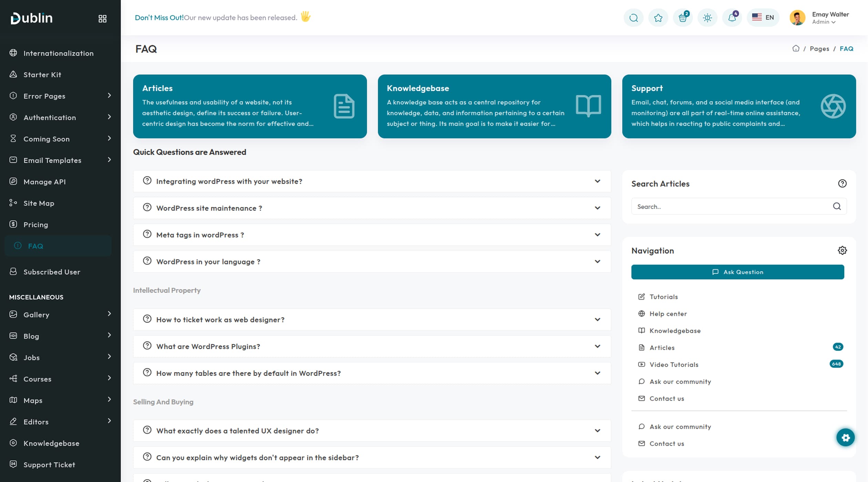
Task: Click the Search Articles input field
Action: [730, 206]
